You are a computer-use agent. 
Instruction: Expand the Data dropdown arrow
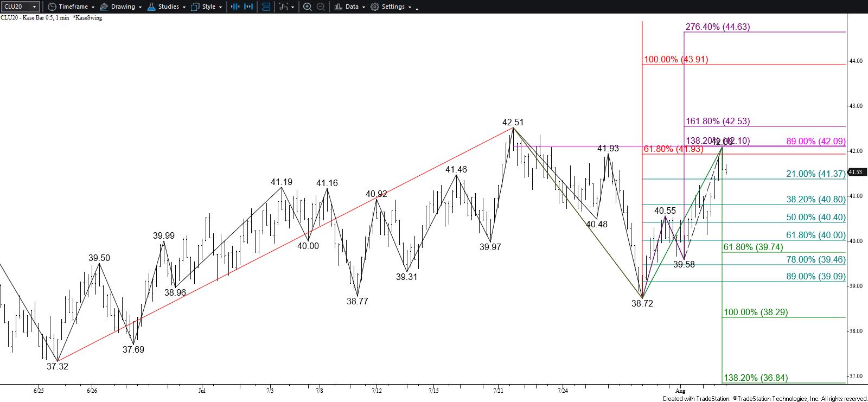363,7
